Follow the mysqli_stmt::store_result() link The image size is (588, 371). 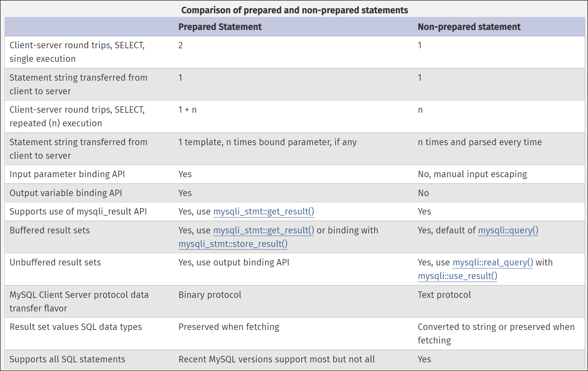coord(233,244)
